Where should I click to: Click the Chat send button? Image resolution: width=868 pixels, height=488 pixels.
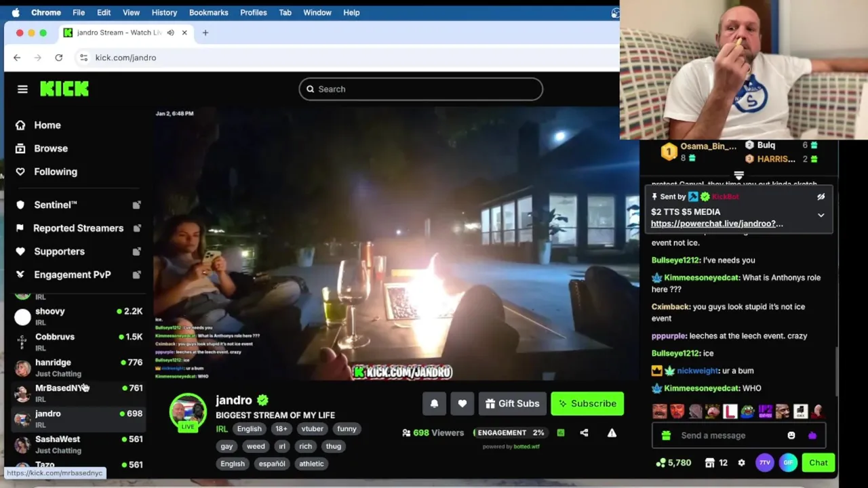point(818,463)
